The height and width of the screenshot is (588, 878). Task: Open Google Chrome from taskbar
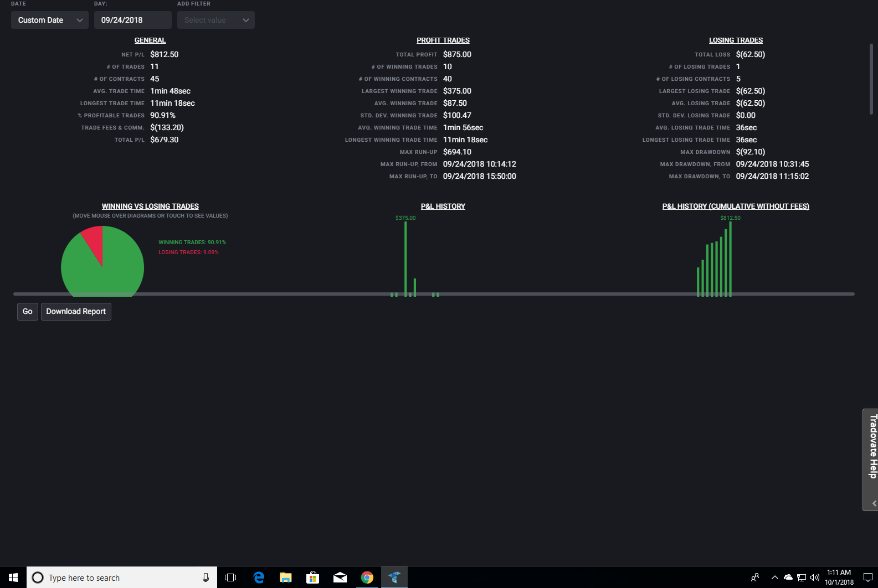(x=367, y=577)
